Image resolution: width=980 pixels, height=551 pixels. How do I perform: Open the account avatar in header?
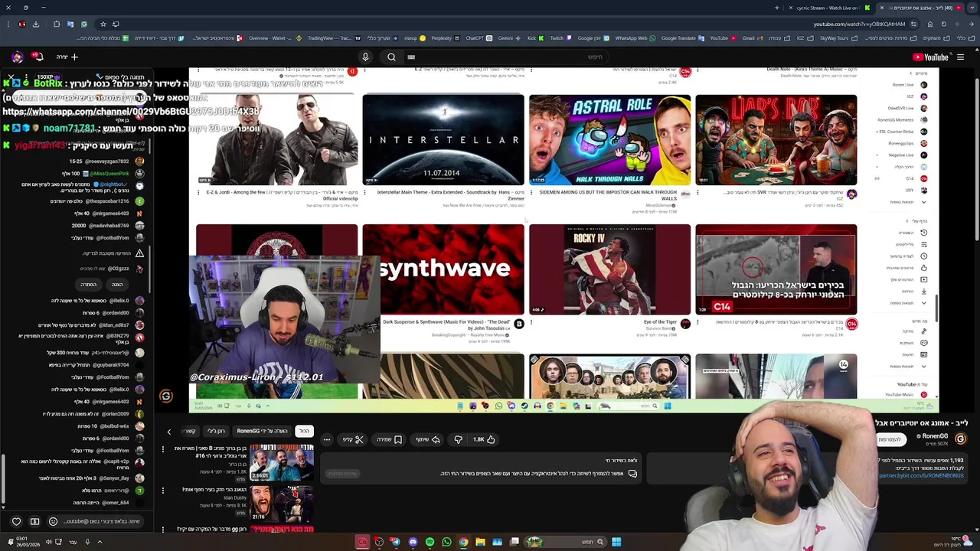17,57
